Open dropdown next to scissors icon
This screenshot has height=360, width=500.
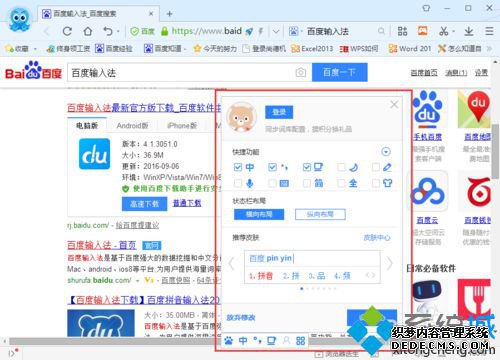tap(453, 32)
